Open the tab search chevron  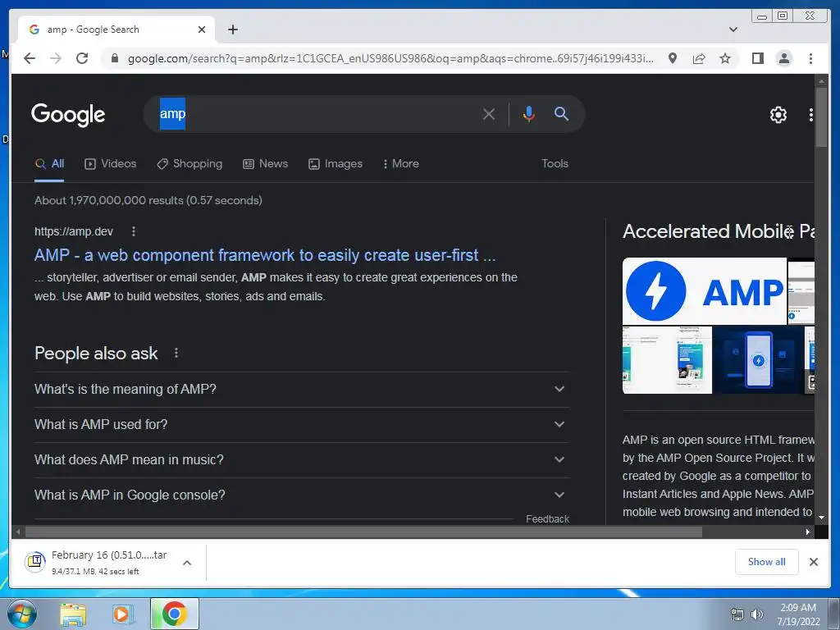click(x=733, y=30)
